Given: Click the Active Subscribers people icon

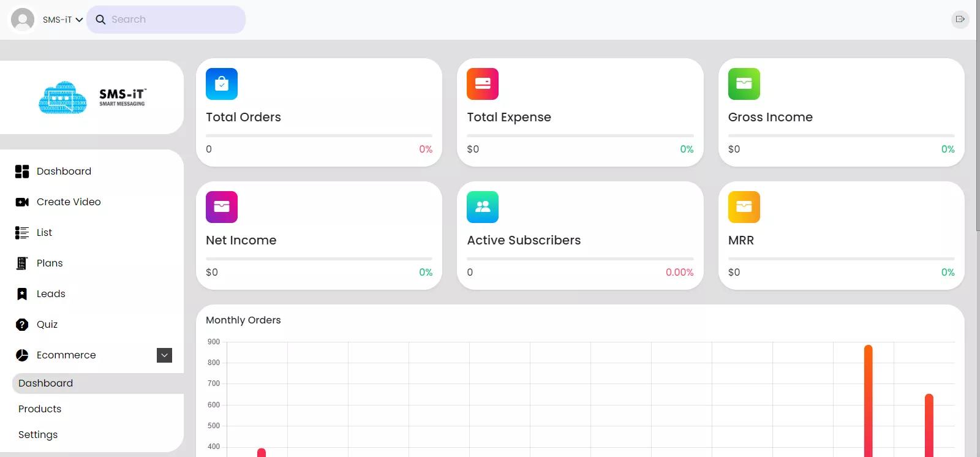Looking at the screenshot, I should (483, 207).
